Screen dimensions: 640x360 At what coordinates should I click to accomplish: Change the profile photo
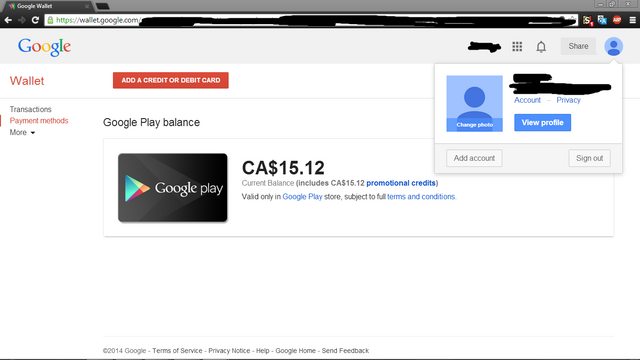point(475,124)
